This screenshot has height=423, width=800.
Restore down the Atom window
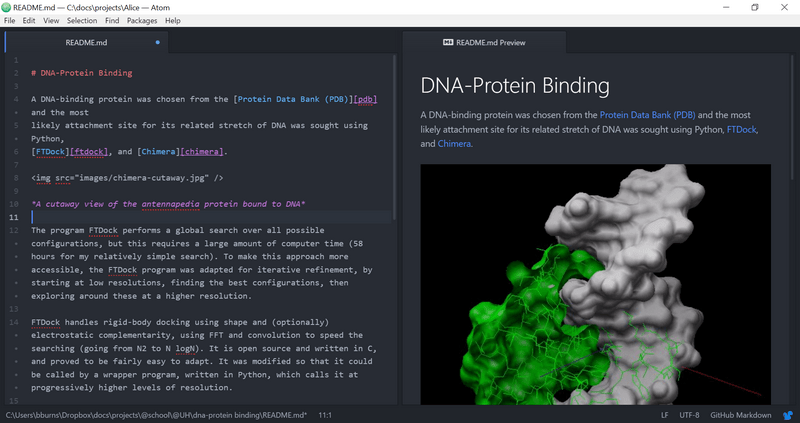pyautogui.click(x=755, y=7)
